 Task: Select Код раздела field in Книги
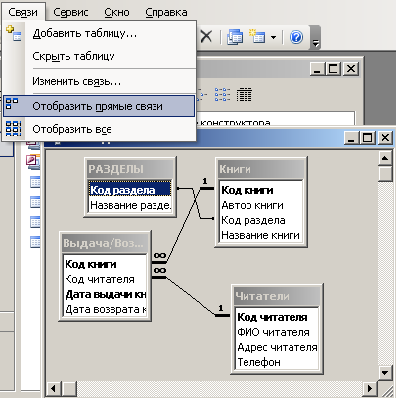click(260, 220)
